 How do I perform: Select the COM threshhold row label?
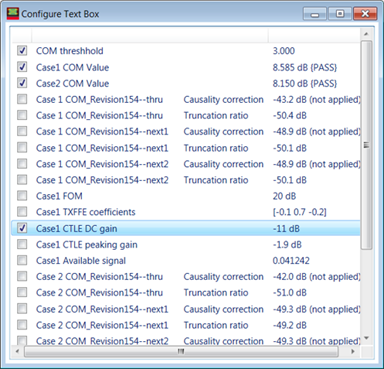click(70, 51)
